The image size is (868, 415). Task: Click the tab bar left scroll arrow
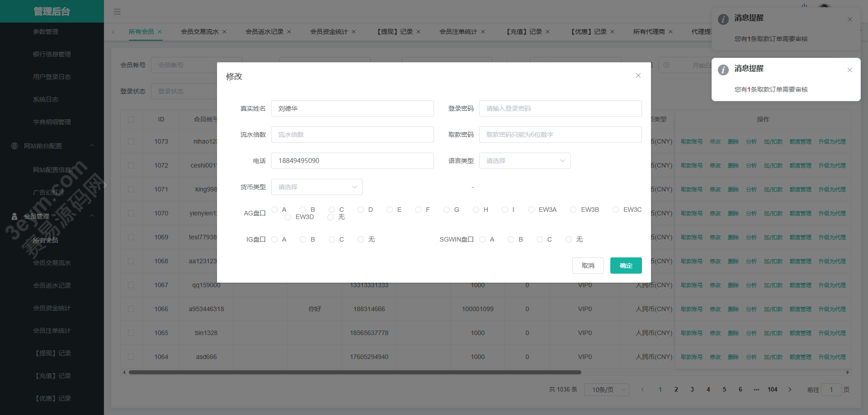pos(113,32)
